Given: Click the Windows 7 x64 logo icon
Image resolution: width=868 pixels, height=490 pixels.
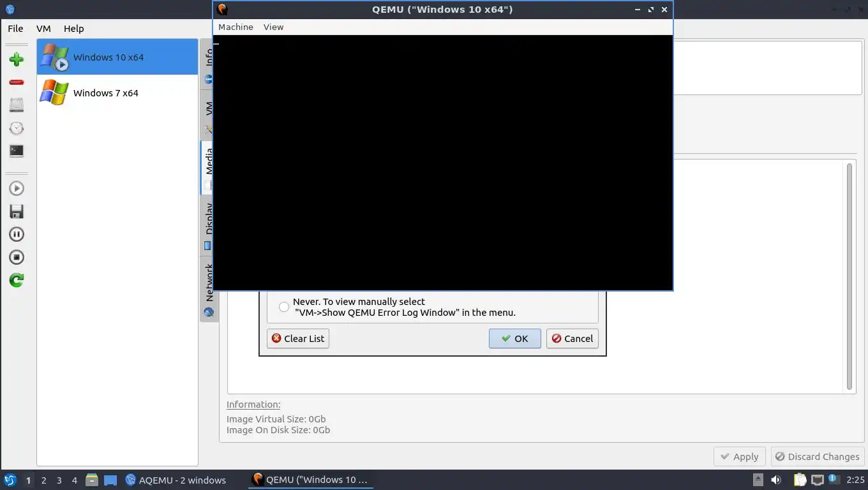Looking at the screenshot, I should tap(54, 93).
